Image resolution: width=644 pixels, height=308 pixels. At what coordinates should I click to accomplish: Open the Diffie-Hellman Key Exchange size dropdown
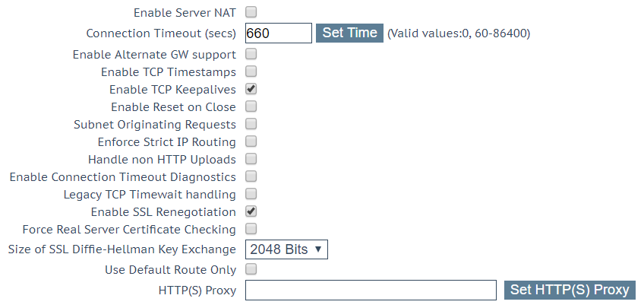(286, 249)
